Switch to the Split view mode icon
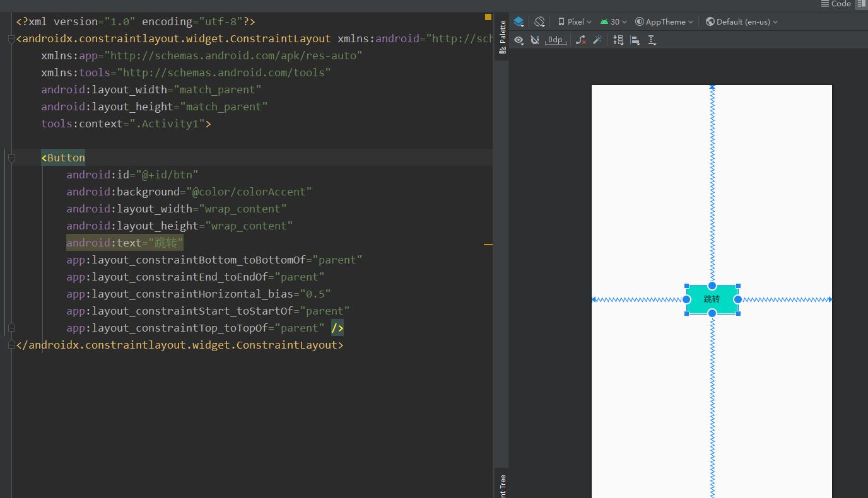 coord(861,4)
